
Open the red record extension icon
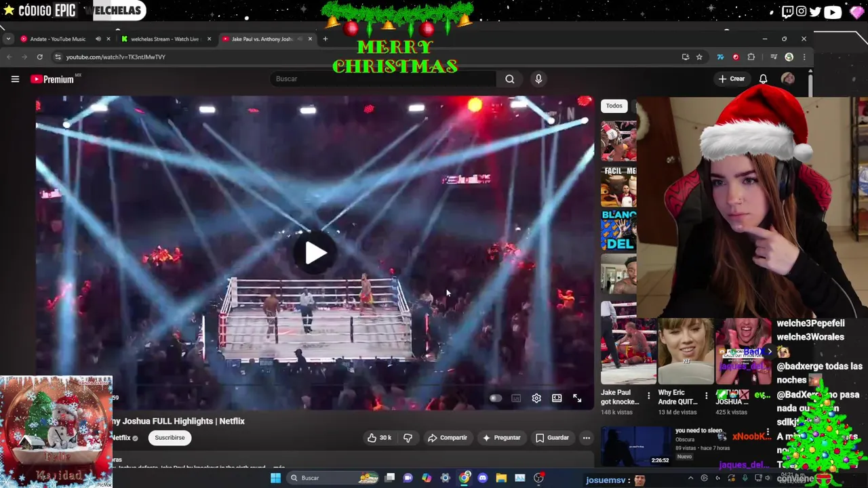point(736,57)
